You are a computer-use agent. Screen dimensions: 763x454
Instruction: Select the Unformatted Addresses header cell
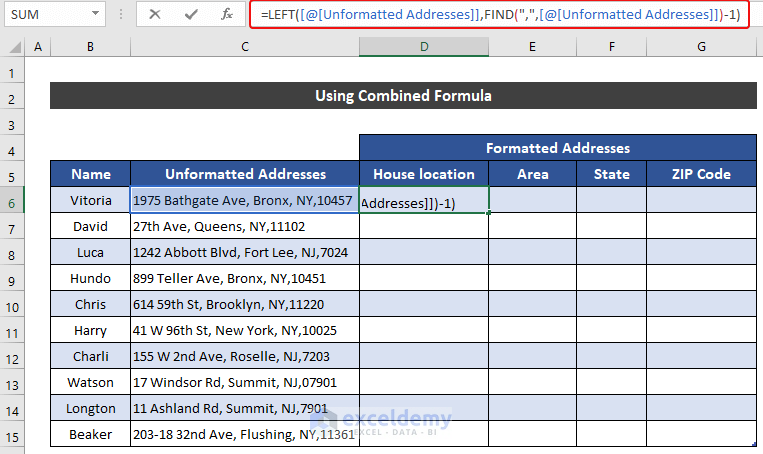[x=244, y=174]
